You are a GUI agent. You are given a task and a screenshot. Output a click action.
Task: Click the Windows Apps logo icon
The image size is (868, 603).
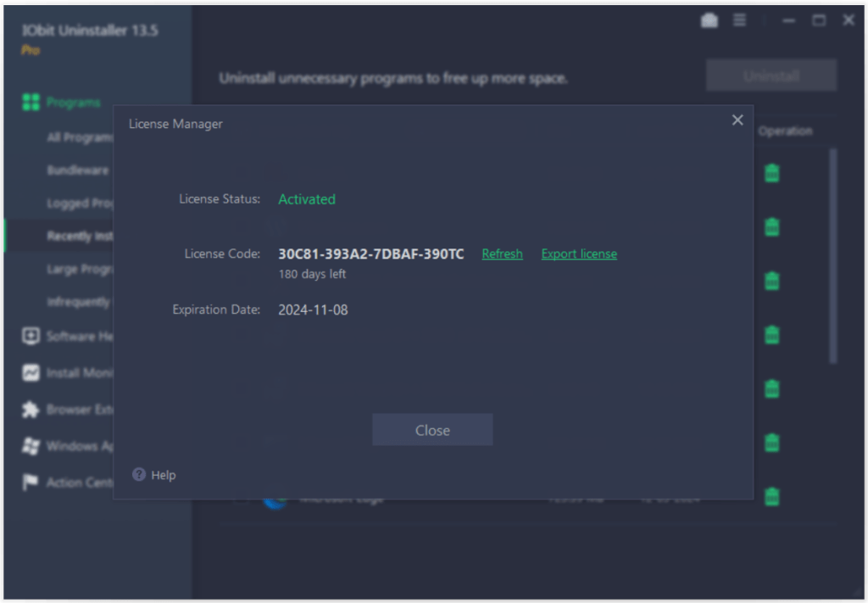pos(31,446)
